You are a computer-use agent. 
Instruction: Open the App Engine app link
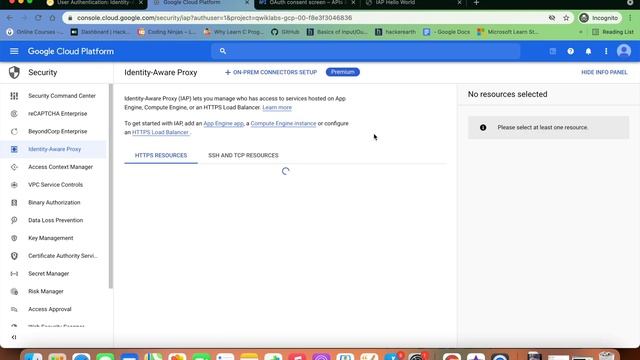(223, 123)
